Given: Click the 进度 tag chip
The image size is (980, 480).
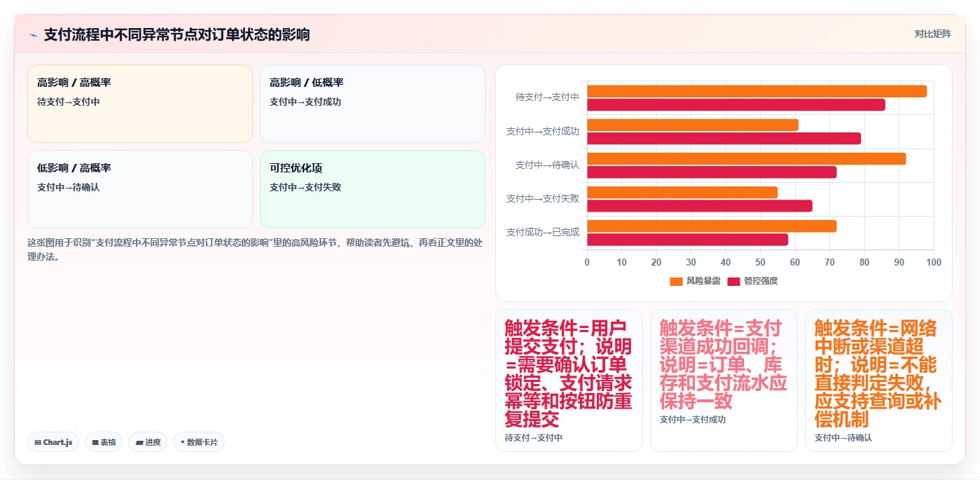Looking at the screenshot, I should coord(148,442).
